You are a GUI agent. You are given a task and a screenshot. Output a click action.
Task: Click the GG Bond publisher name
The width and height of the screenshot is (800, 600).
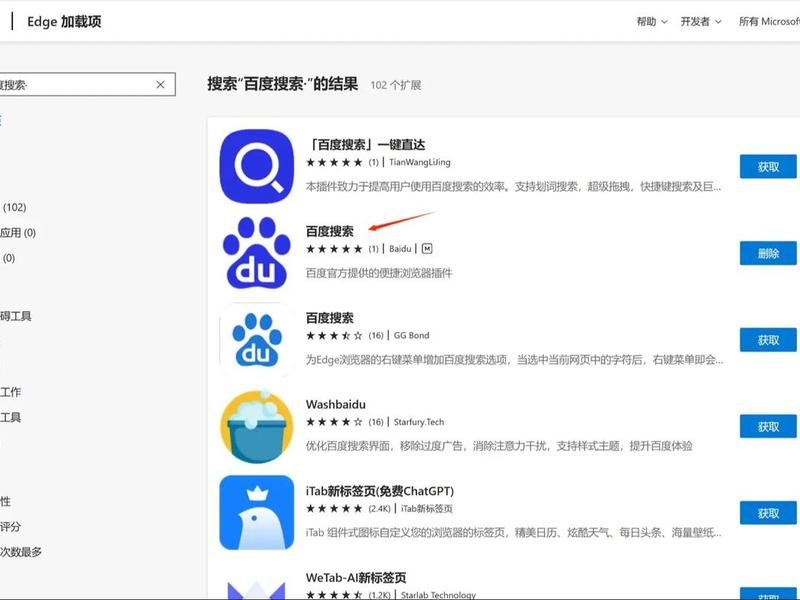[x=411, y=335]
